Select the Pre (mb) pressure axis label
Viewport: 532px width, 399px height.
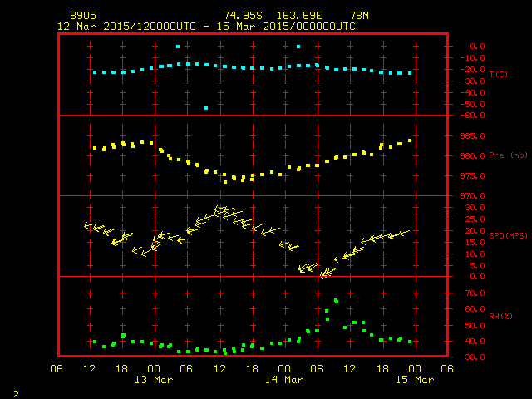(x=508, y=155)
